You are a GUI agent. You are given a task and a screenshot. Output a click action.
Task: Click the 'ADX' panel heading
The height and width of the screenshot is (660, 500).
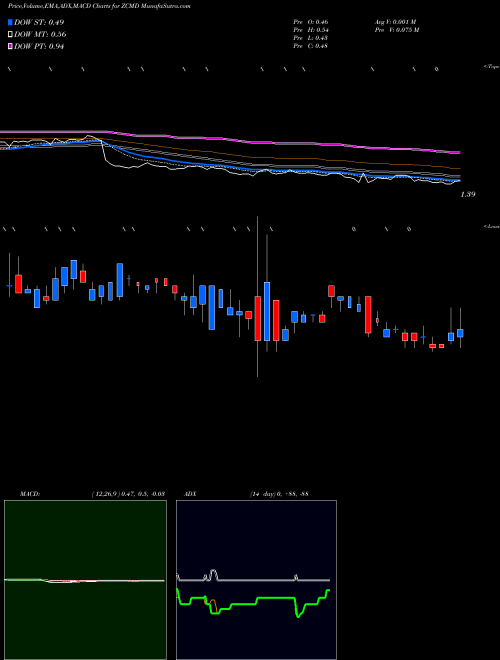pyautogui.click(x=191, y=494)
